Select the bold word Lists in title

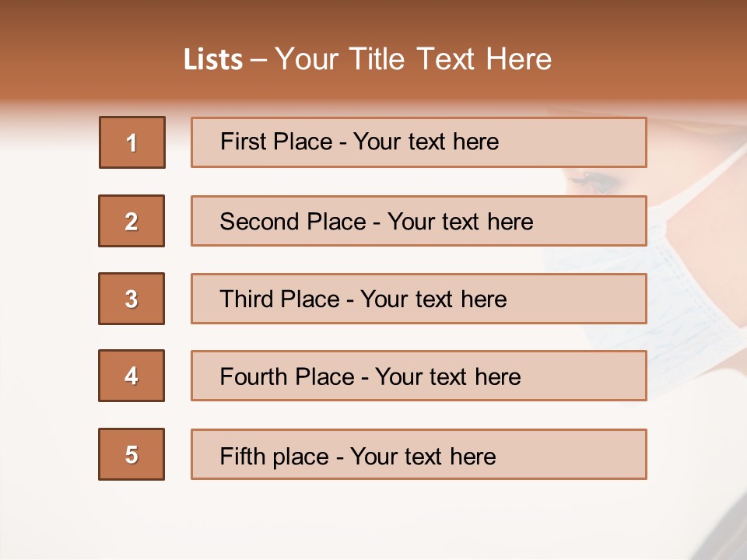tap(212, 60)
